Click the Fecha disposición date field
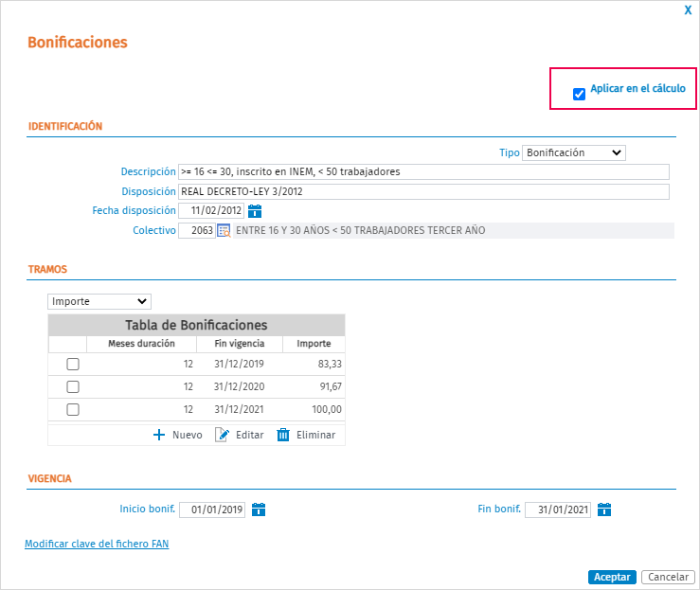Image resolution: width=700 pixels, height=590 pixels. pyautogui.click(x=211, y=210)
